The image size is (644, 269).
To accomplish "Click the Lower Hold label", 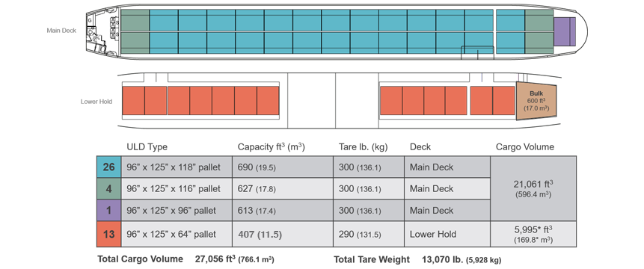I will point(96,102).
